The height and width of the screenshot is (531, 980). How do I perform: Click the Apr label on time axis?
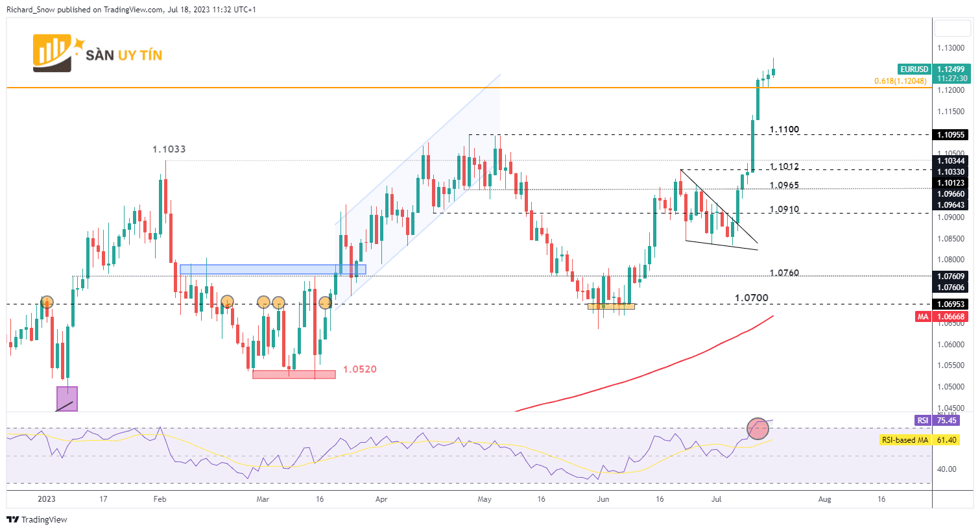pos(381,499)
